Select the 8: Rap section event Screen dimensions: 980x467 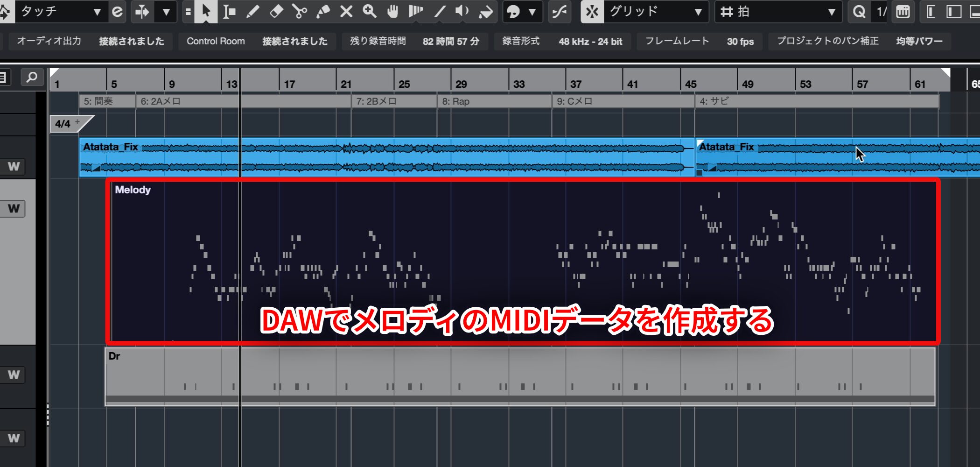494,101
